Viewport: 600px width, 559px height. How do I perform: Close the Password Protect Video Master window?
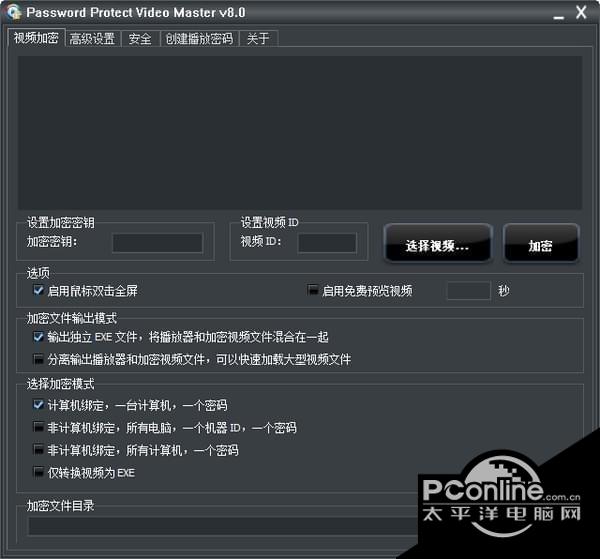pos(581,13)
